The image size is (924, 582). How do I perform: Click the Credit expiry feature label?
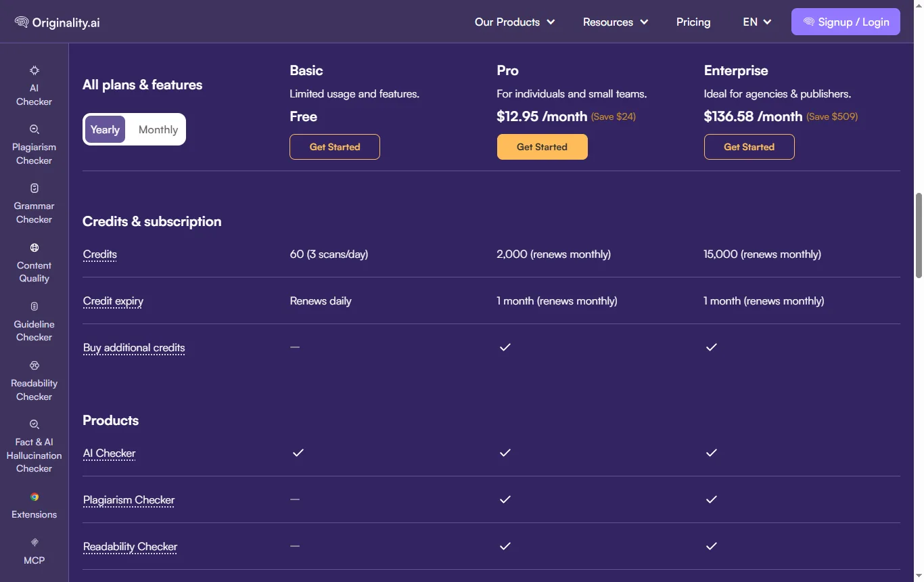tap(113, 301)
